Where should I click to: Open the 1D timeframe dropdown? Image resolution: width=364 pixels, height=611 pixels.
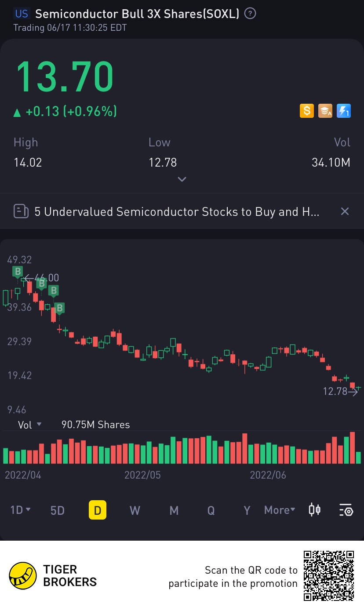(20, 510)
